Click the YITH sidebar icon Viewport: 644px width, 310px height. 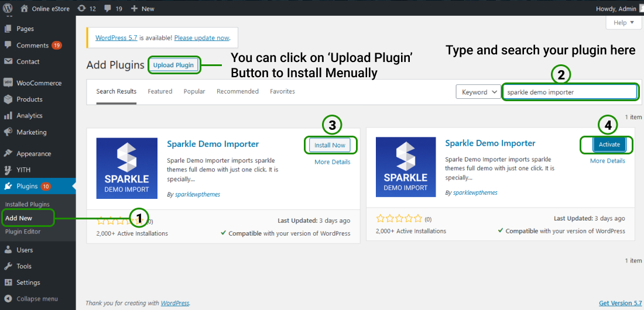tap(8, 170)
